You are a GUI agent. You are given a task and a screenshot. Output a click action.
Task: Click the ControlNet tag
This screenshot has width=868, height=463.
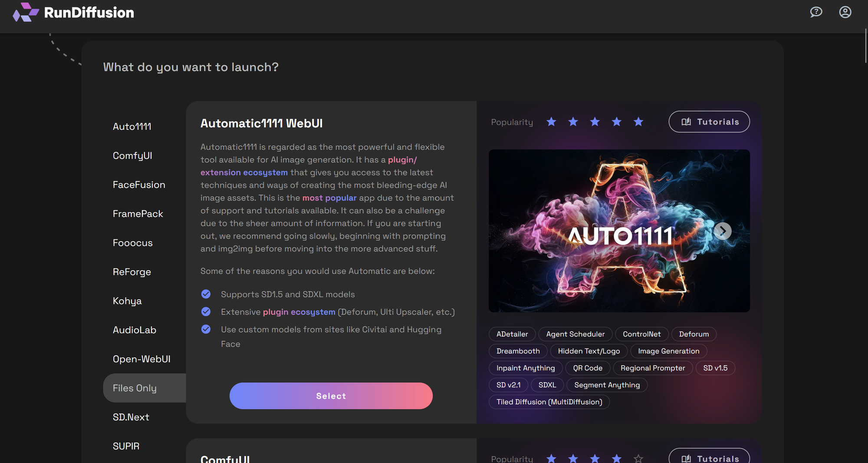642,334
